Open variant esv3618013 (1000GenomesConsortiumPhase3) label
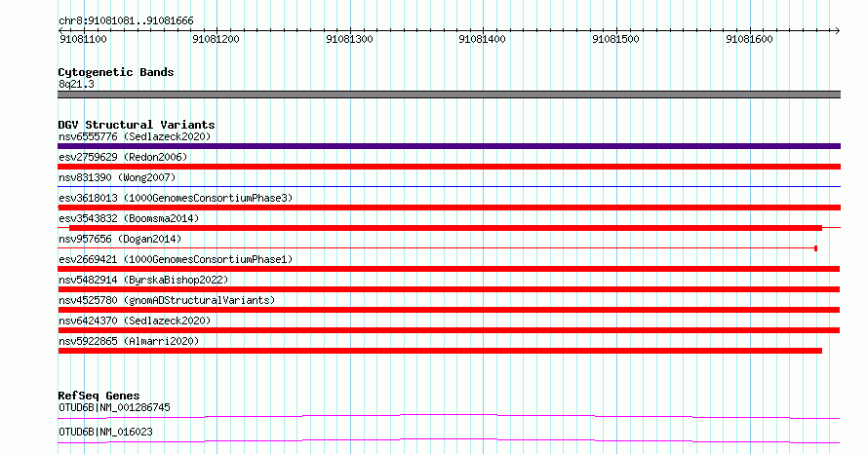 point(176,198)
